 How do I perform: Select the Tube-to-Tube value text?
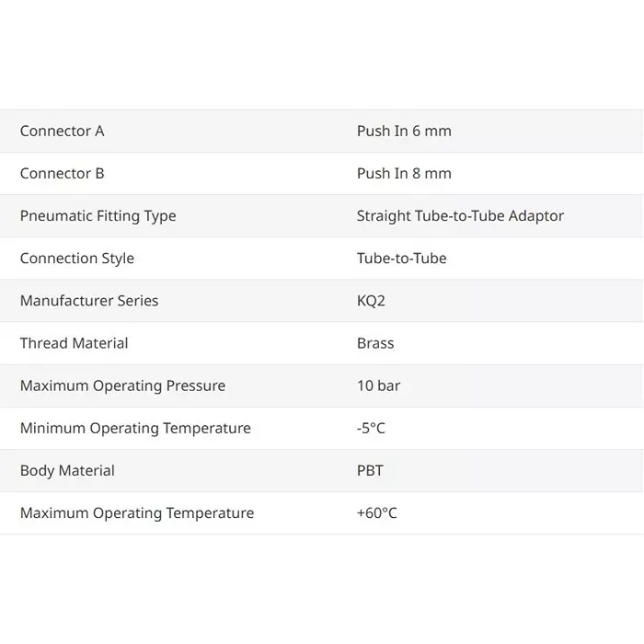pos(401,258)
